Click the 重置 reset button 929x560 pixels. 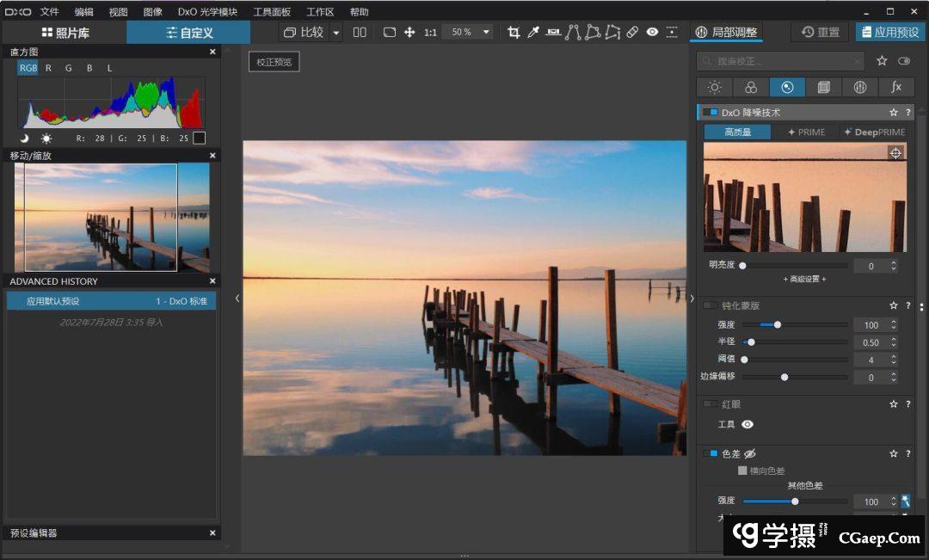tap(820, 33)
